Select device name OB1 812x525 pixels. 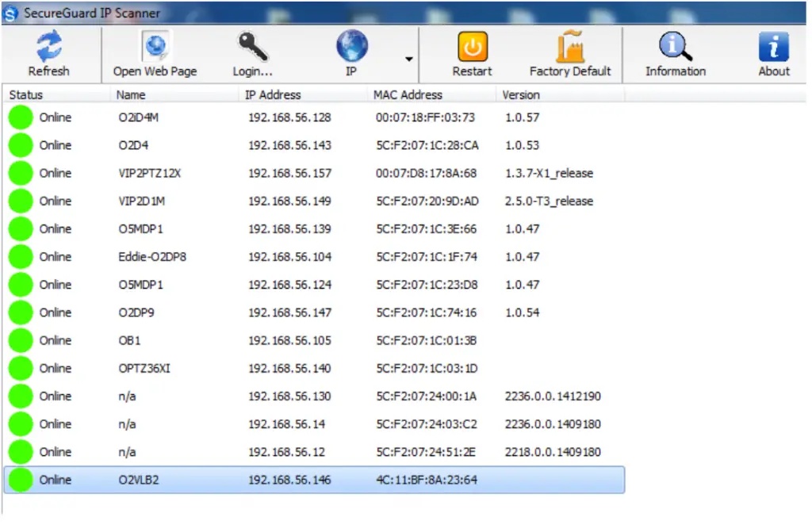click(x=129, y=341)
